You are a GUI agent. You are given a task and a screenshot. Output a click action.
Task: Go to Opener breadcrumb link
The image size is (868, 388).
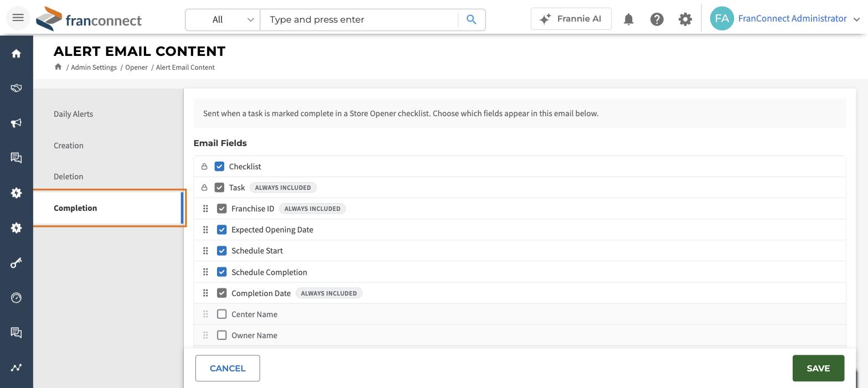[x=136, y=68]
